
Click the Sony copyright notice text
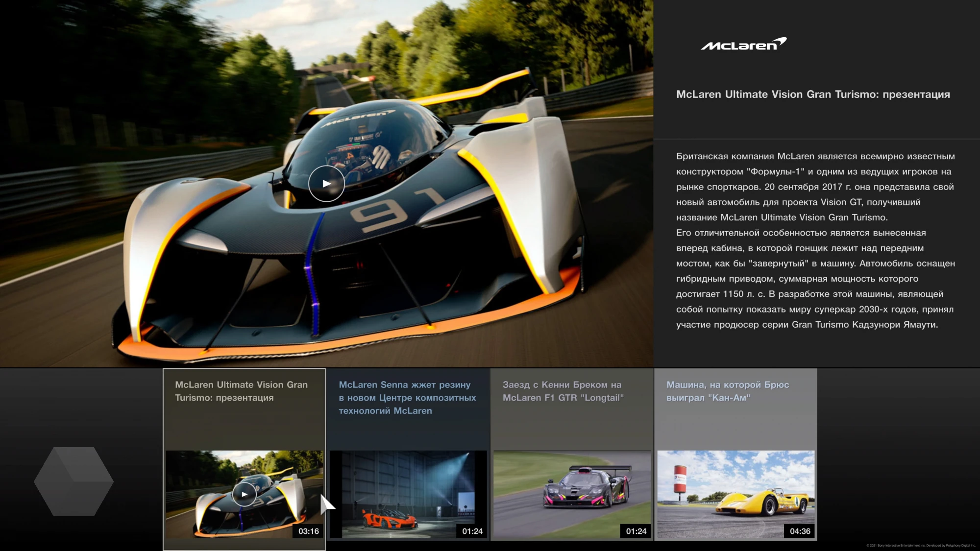point(921,545)
